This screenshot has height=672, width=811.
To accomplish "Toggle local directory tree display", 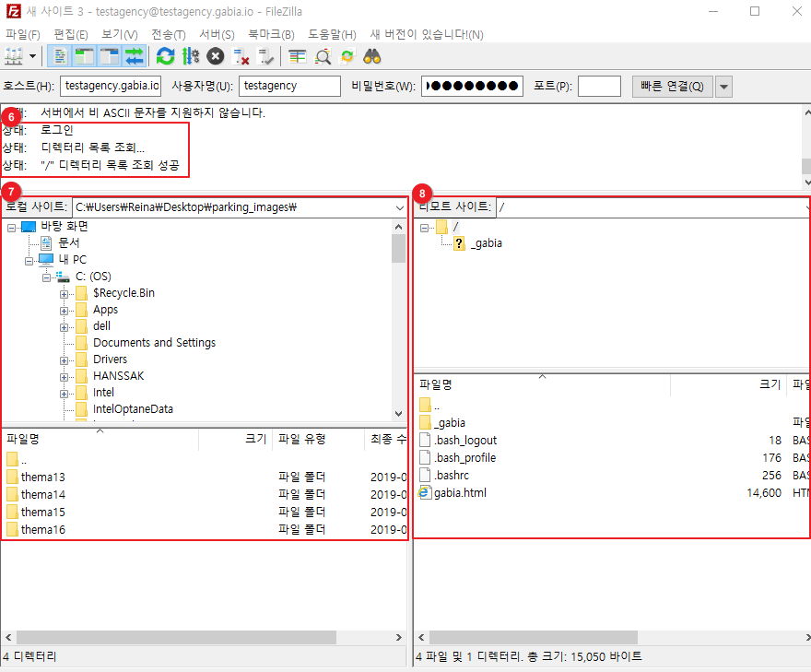I will click(x=84, y=56).
